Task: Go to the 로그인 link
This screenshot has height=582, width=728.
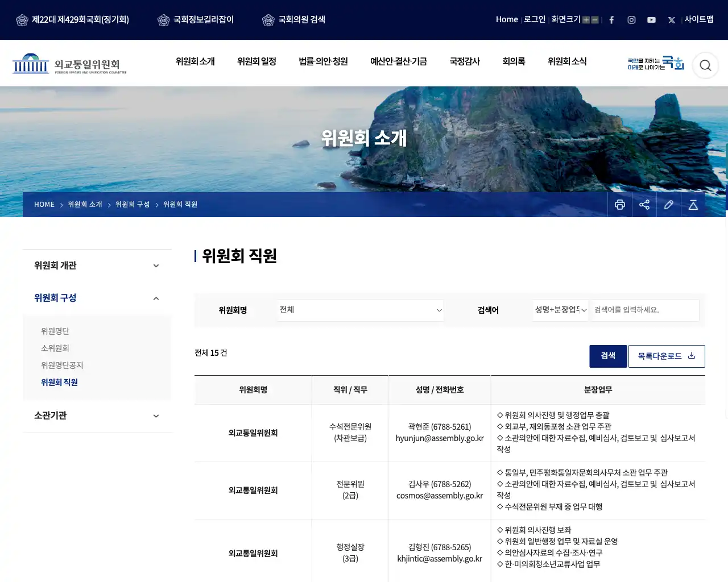Action: click(535, 19)
